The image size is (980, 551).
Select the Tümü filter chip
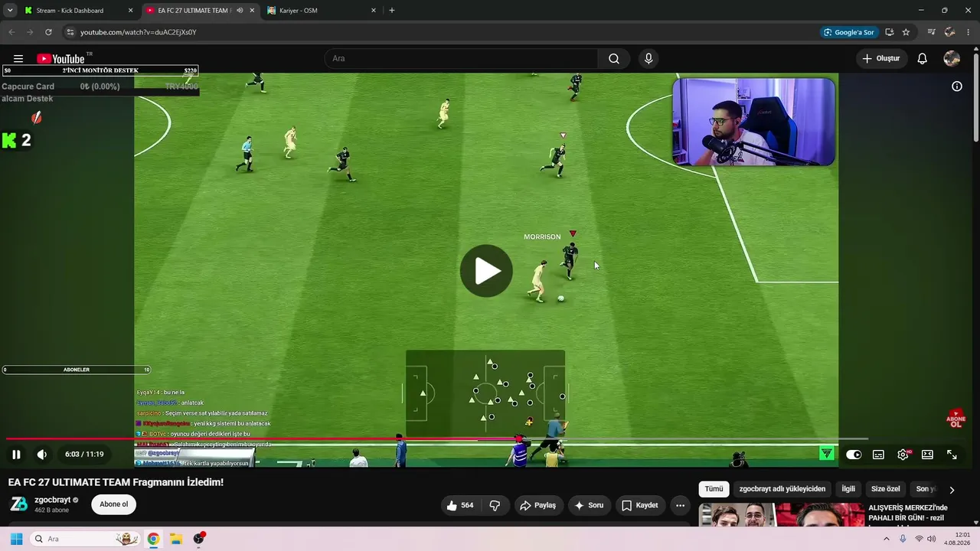click(x=714, y=489)
